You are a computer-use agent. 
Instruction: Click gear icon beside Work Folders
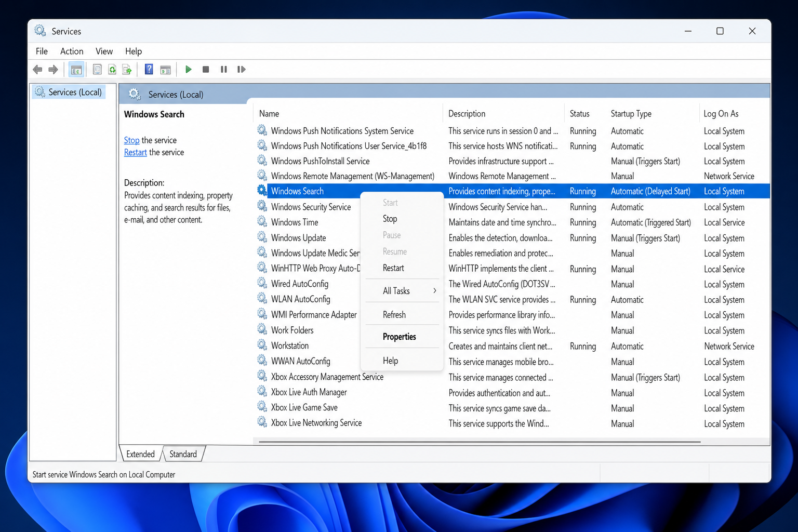[262, 330]
